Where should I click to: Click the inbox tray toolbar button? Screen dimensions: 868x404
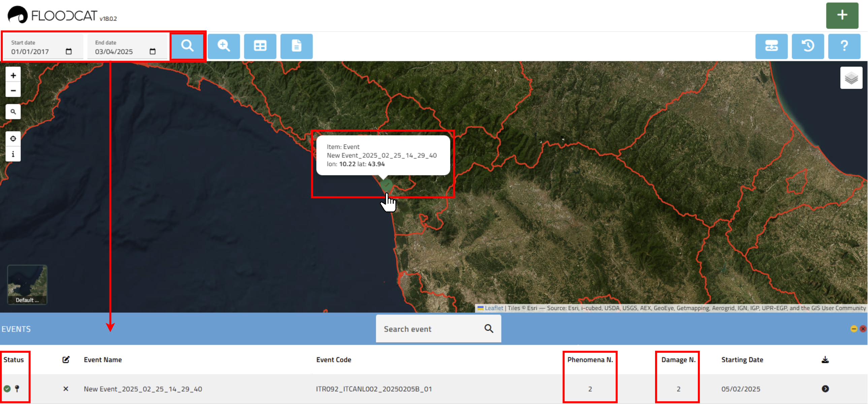pos(771,46)
